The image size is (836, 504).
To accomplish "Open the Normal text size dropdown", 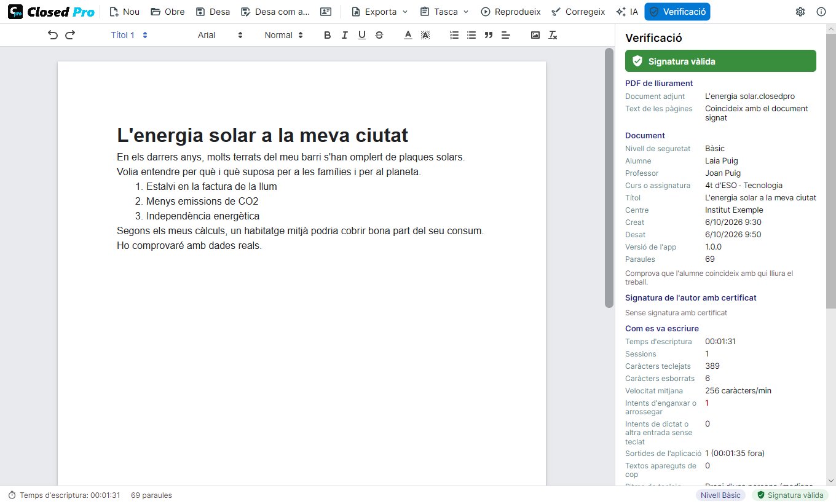I will coord(284,35).
